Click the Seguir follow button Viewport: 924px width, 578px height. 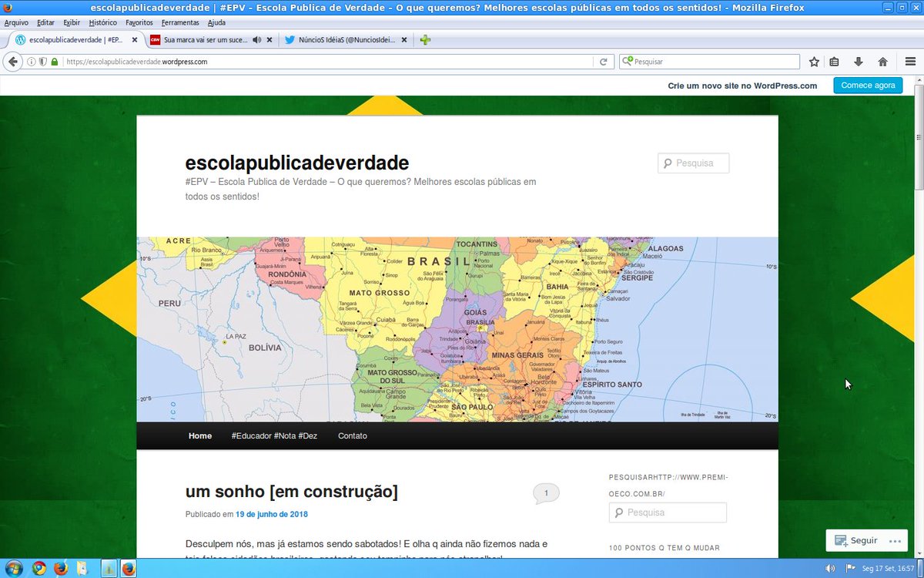(856, 540)
